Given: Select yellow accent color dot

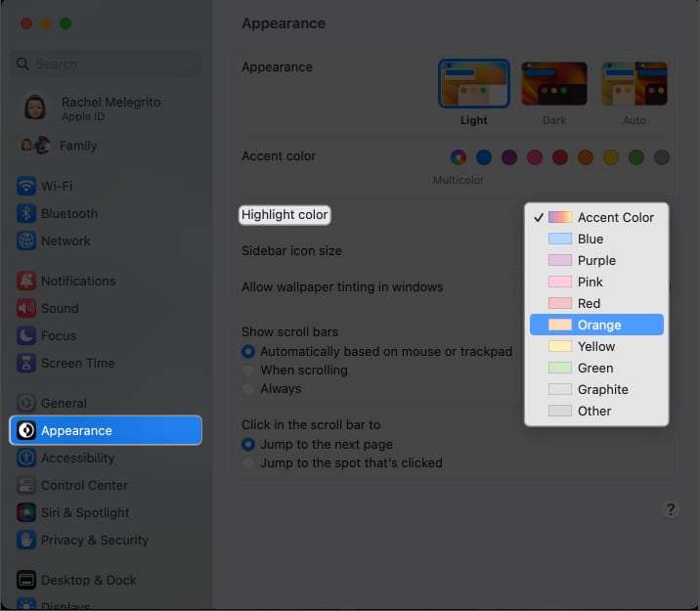Looking at the screenshot, I should coord(611,157).
